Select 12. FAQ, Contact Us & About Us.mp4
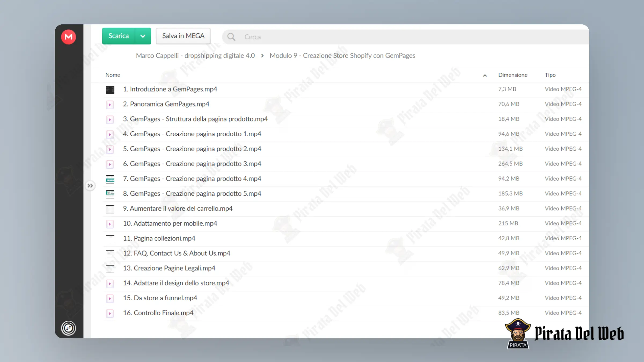644x362 pixels. click(x=177, y=253)
